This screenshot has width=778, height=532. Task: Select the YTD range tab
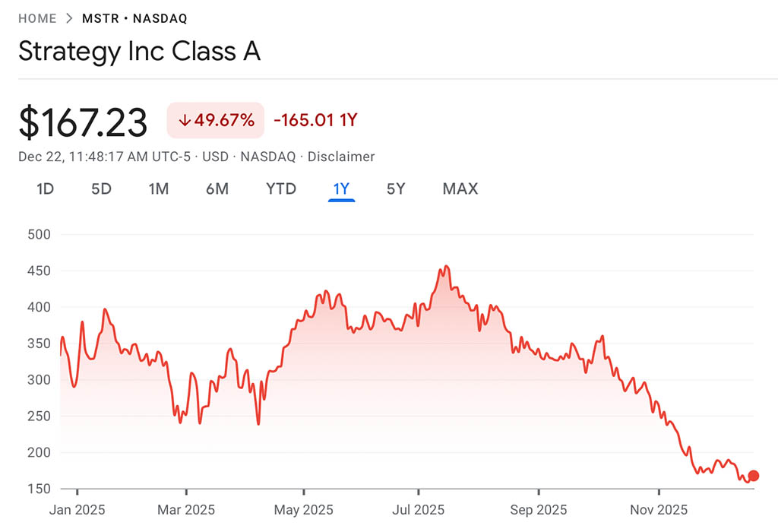point(281,188)
